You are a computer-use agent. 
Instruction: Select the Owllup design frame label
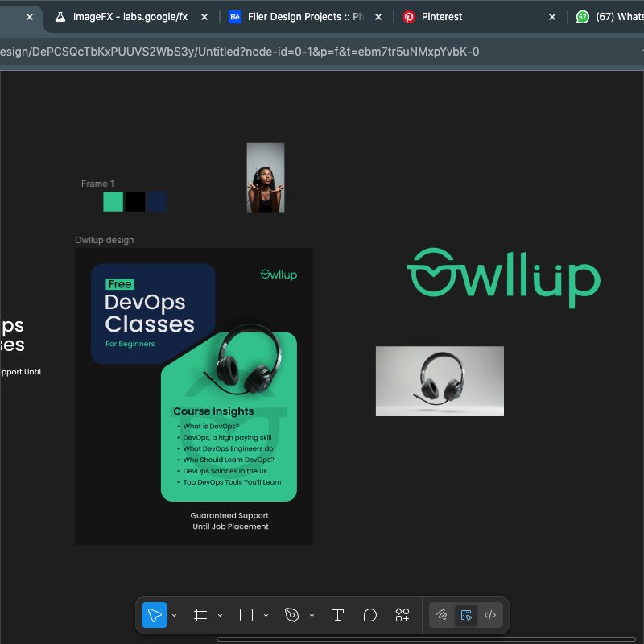pyautogui.click(x=105, y=240)
